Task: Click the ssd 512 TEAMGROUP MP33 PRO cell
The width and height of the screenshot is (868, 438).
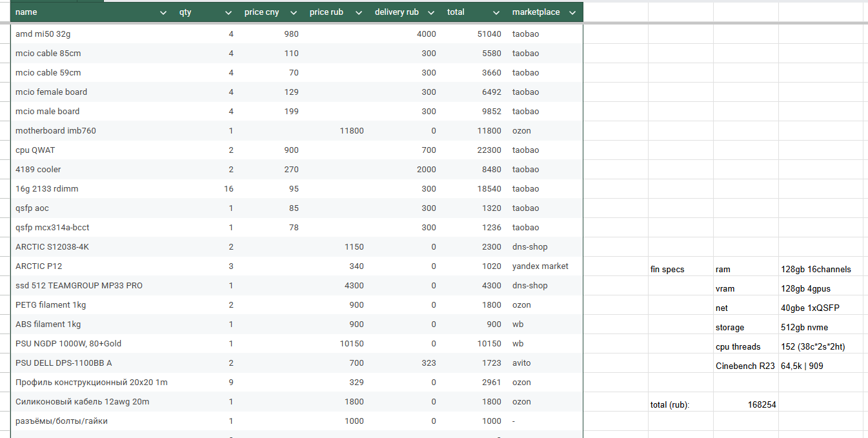Action: (x=79, y=286)
